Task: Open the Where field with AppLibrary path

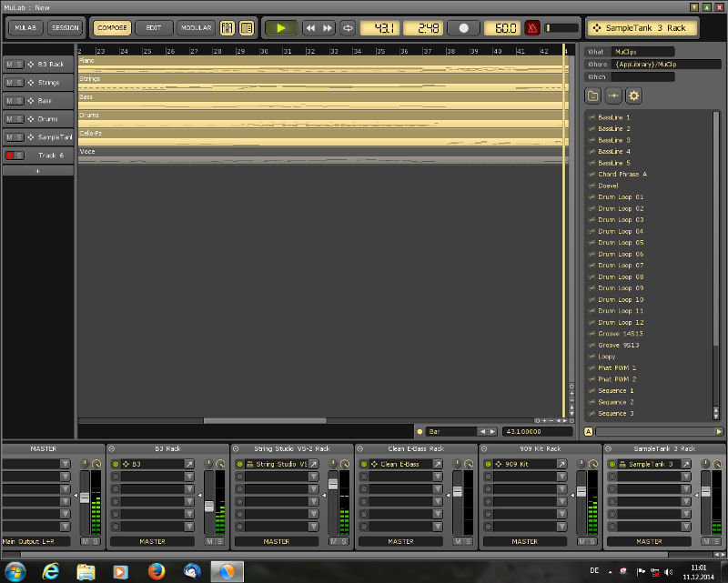Action: click(666, 64)
